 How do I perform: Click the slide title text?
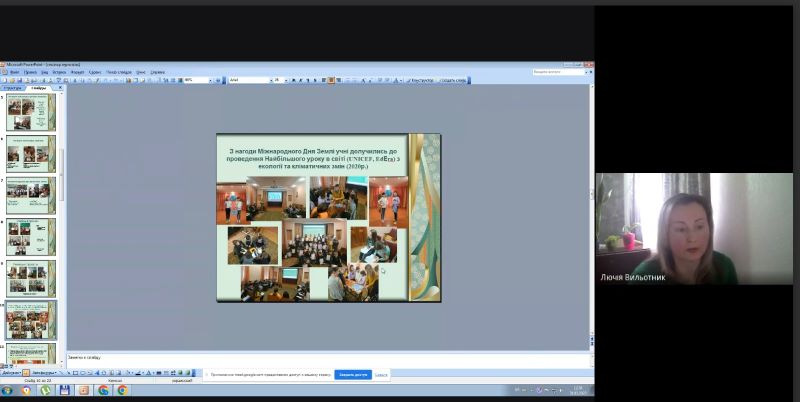pos(313,159)
